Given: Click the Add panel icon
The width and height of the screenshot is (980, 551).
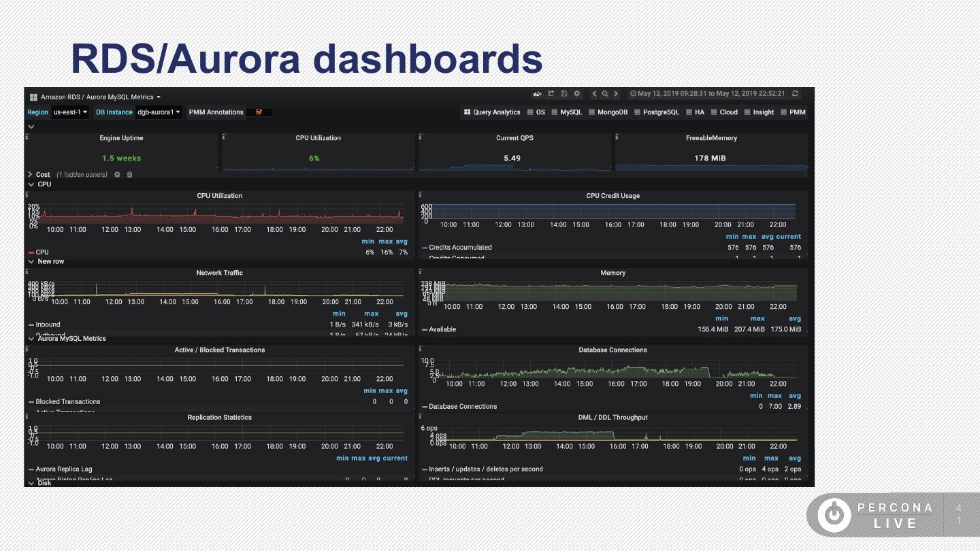Looking at the screenshot, I should (x=538, y=94).
